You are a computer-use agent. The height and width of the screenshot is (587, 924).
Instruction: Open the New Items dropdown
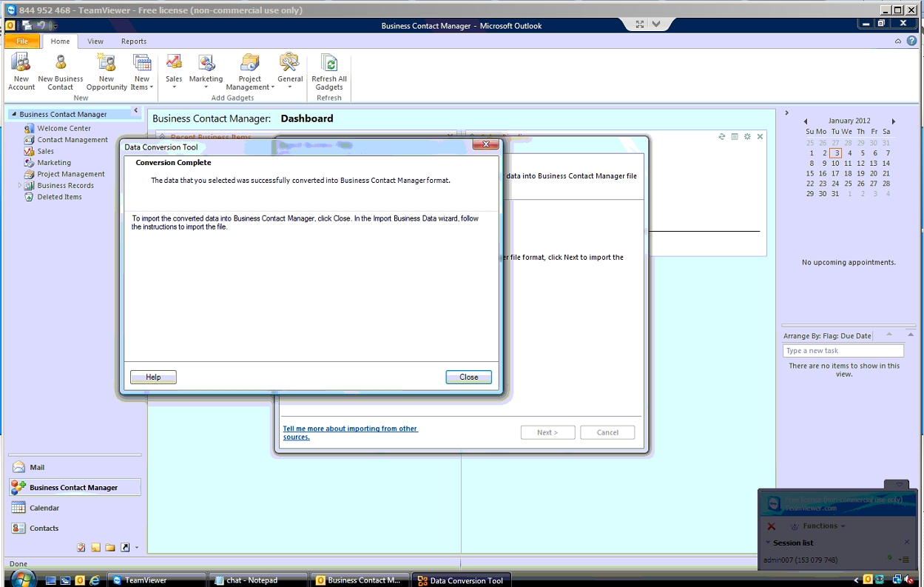point(142,72)
